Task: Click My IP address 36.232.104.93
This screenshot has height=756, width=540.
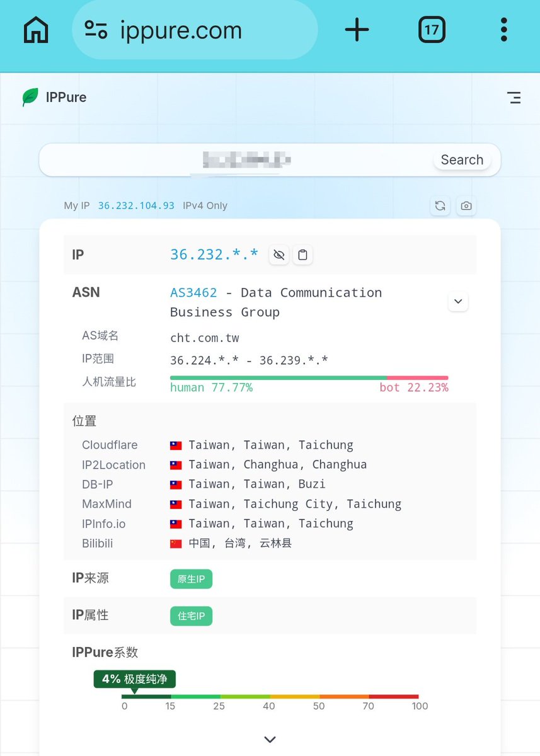Action: tap(136, 205)
